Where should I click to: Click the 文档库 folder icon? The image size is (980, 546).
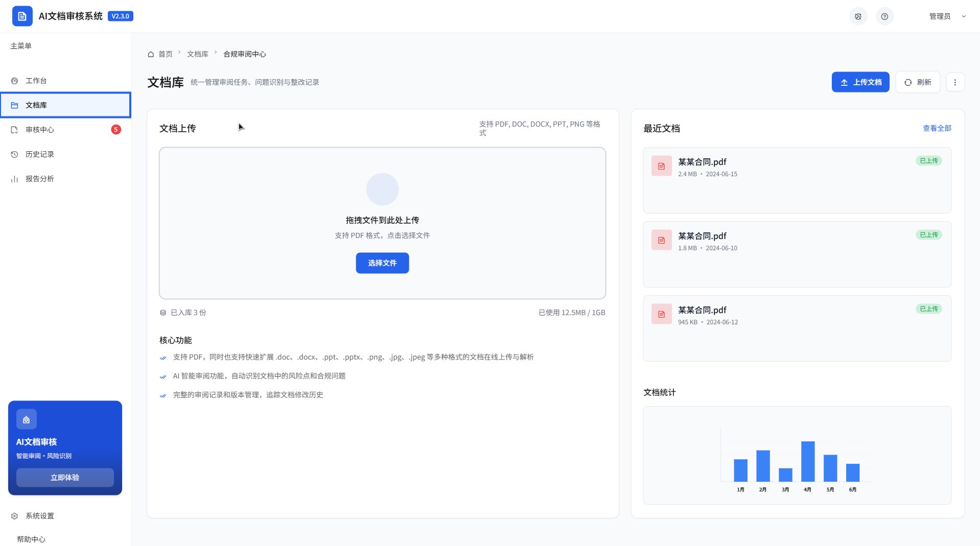(x=14, y=105)
